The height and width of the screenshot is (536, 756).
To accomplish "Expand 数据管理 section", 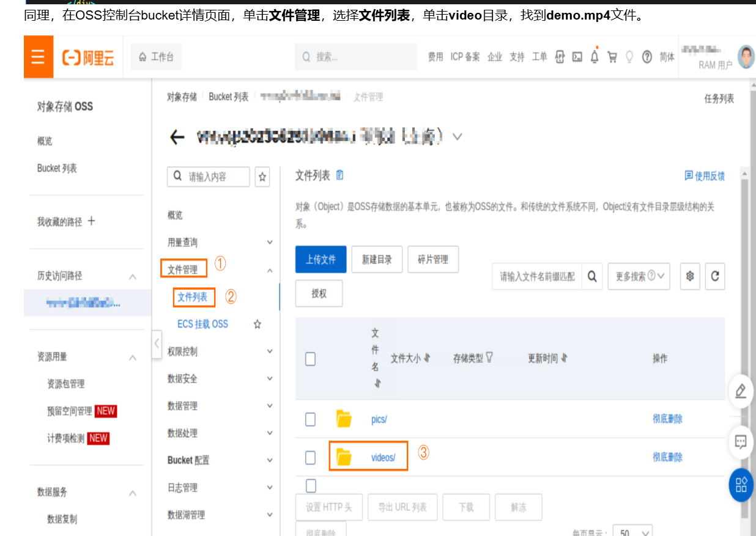I will 270,406.
